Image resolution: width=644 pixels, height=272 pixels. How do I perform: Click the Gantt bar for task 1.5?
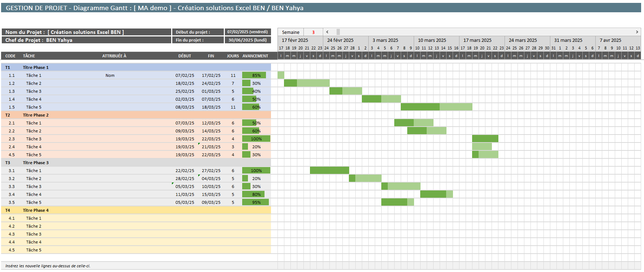click(x=436, y=107)
